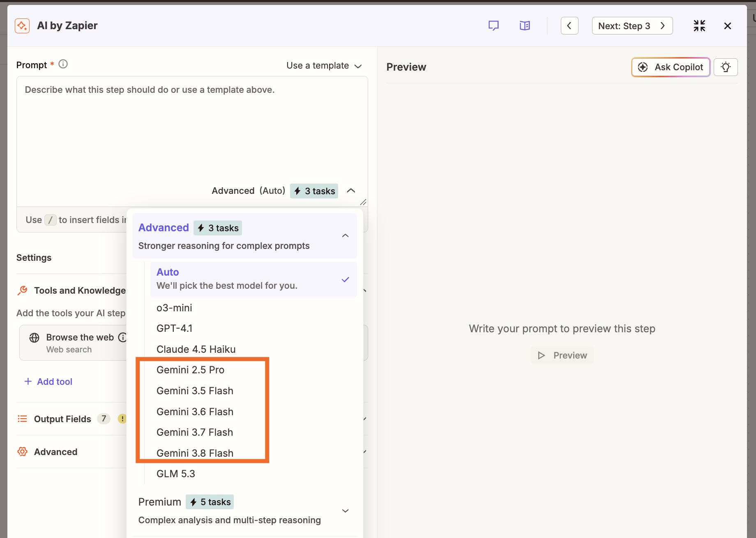
Task: Click the prompt textarea resize handle
Action: pyautogui.click(x=363, y=202)
